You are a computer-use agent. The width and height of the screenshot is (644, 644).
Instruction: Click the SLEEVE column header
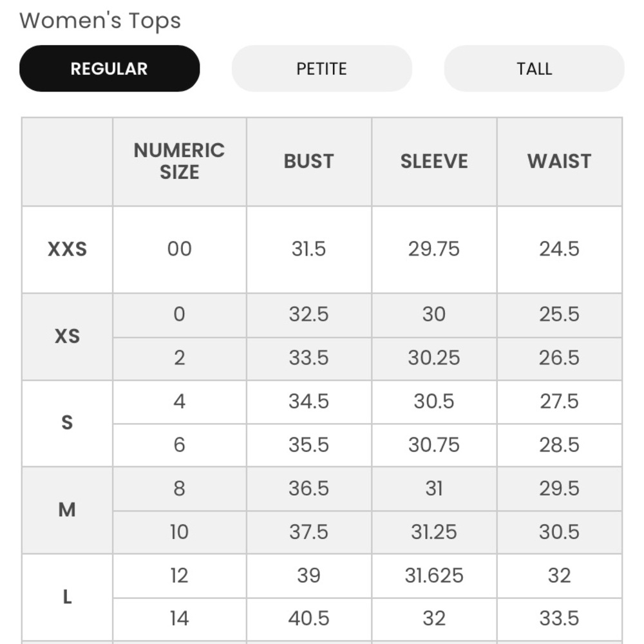(x=434, y=162)
